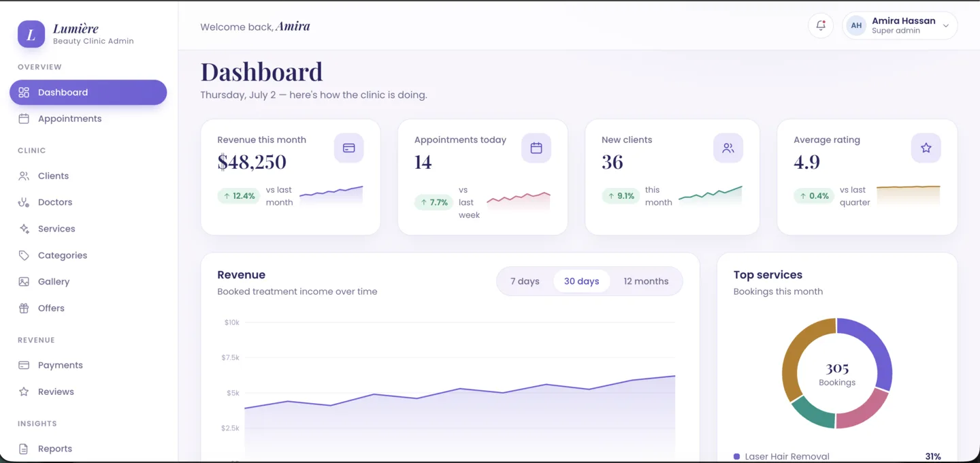980x463 pixels.
Task: Click the 9.1% new clients badge
Action: tap(621, 196)
